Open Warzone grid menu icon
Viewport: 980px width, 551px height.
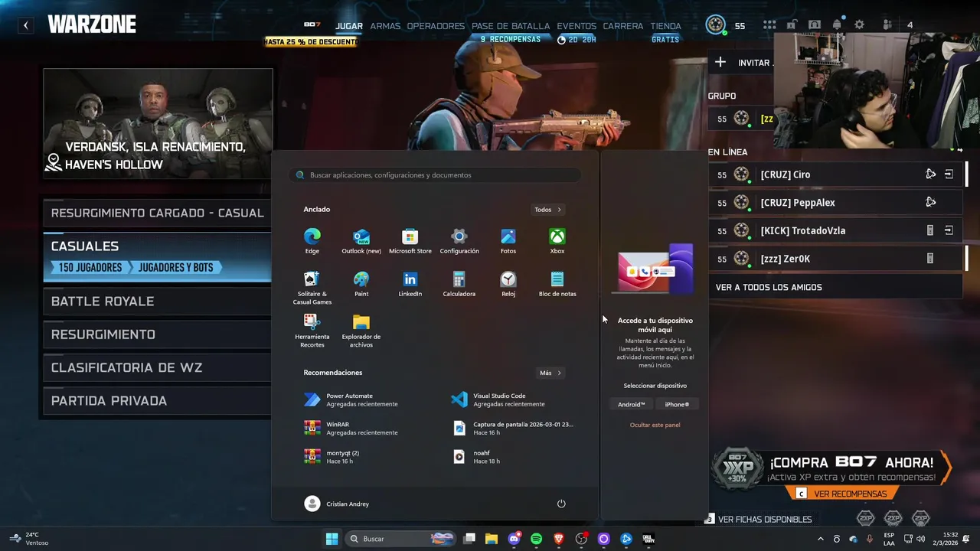click(x=769, y=25)
